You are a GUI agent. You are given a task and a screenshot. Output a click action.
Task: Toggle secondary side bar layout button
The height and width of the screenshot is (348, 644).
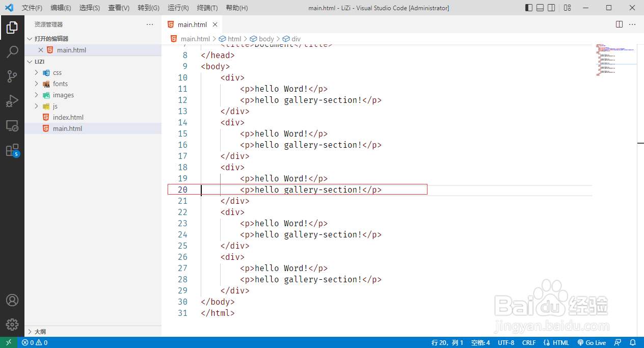pyautogui.click(x=552, y=8)
